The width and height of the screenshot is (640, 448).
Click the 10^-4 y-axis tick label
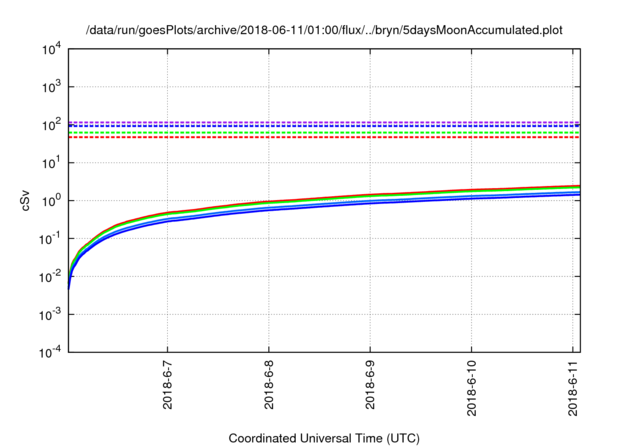coord(50,352)
